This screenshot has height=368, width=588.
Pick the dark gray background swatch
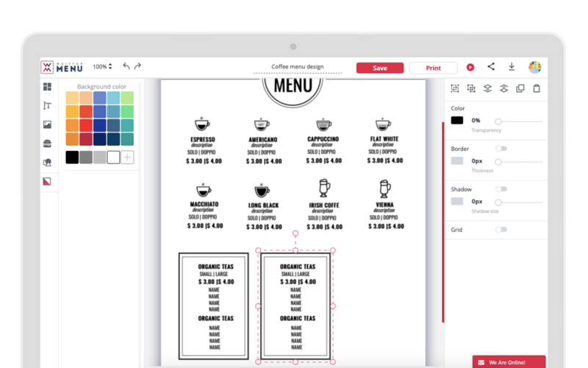[x=86, y=158]
